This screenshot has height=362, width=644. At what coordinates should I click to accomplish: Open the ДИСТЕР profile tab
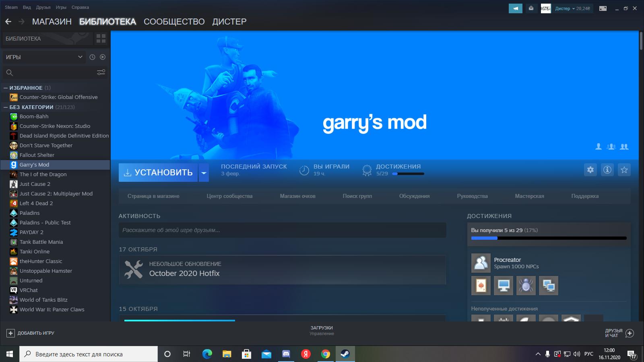[229, 22]
